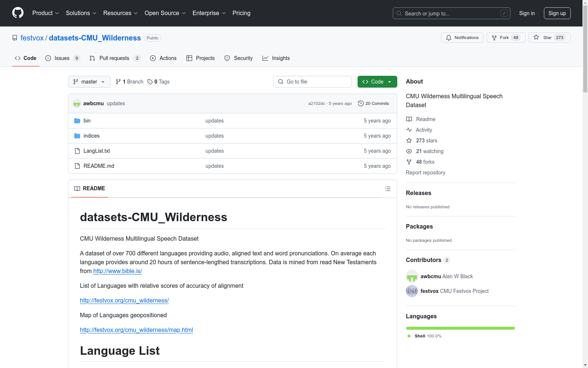The width and height of the screenshot is (588, 368).
Task: Switch to the Code tab
Action: tap(25, 58)
